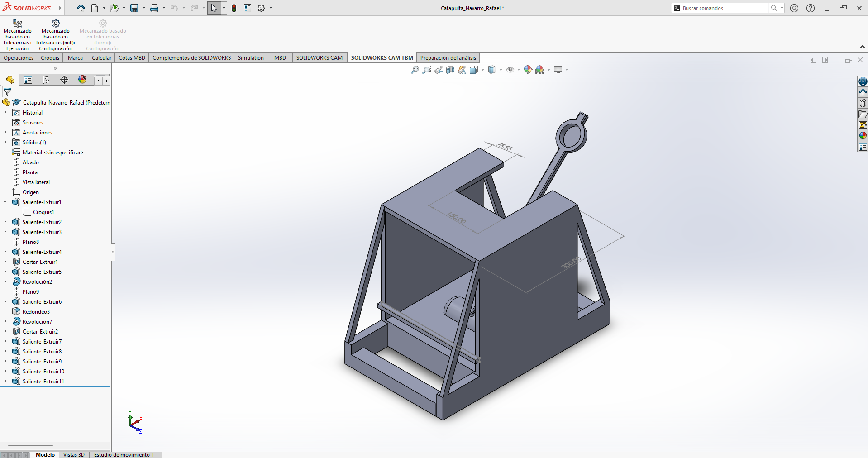Click the Buscar comandos search field

(726, 8)
